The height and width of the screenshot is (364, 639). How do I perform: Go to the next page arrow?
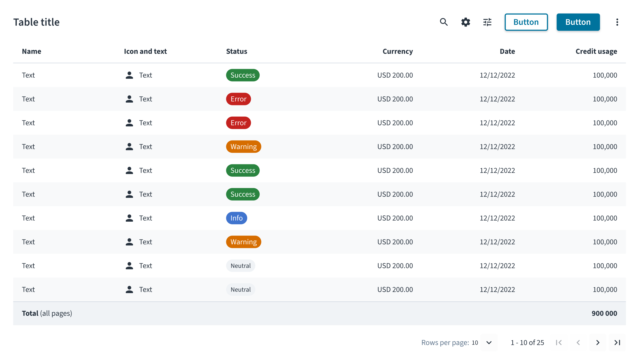tap(598, 343)
